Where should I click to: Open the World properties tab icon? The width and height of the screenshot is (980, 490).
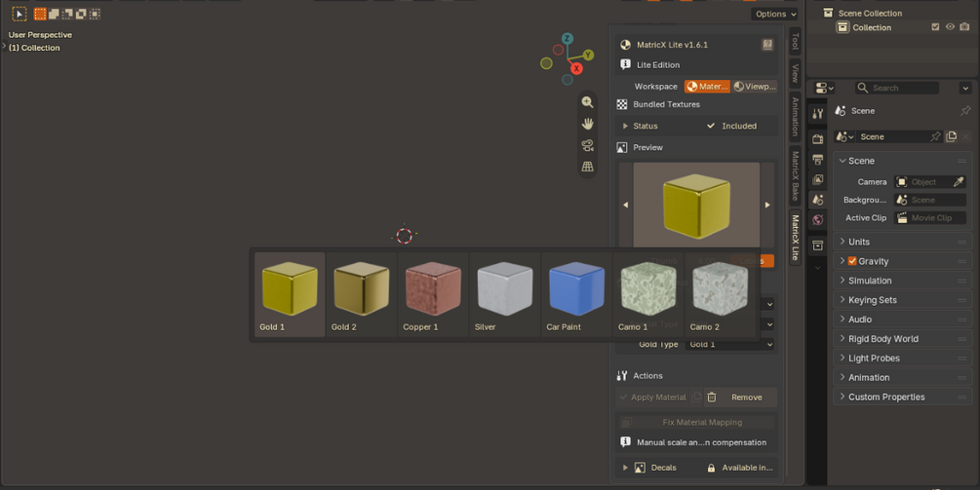817,220
